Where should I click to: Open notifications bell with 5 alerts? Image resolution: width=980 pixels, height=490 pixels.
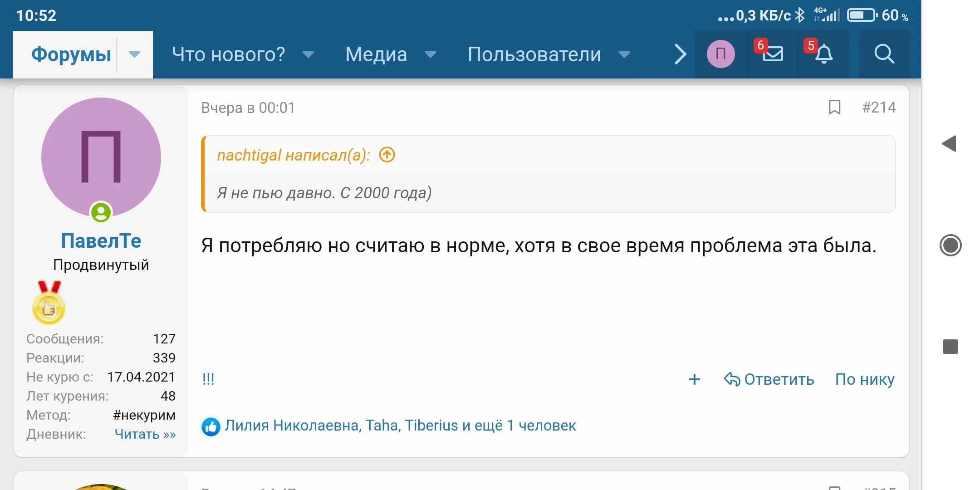(823, 54)
